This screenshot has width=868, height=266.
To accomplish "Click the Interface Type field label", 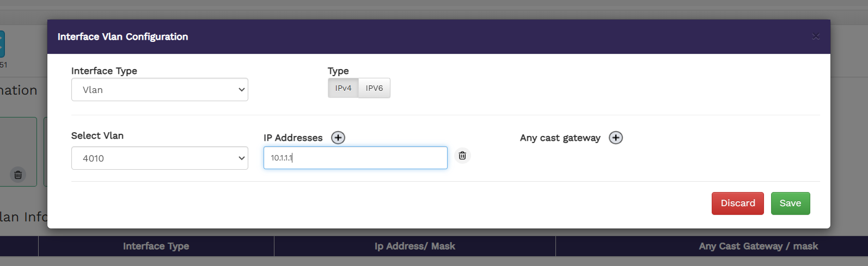I will click(104, 71).
